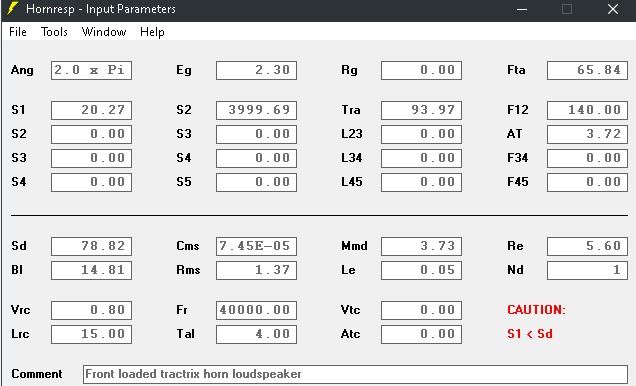Click the S5 input field
This screenshot has height=386, width=636.
[256, 182]
